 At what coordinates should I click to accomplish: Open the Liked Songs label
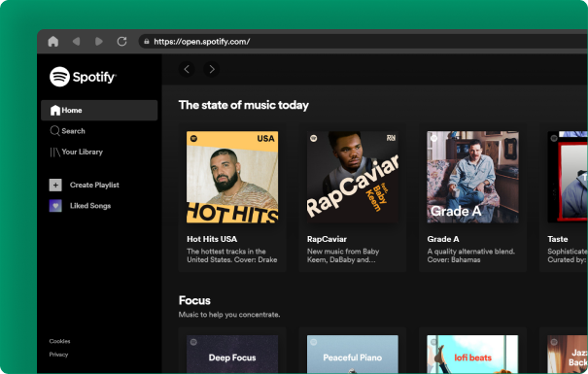point(90,206)
